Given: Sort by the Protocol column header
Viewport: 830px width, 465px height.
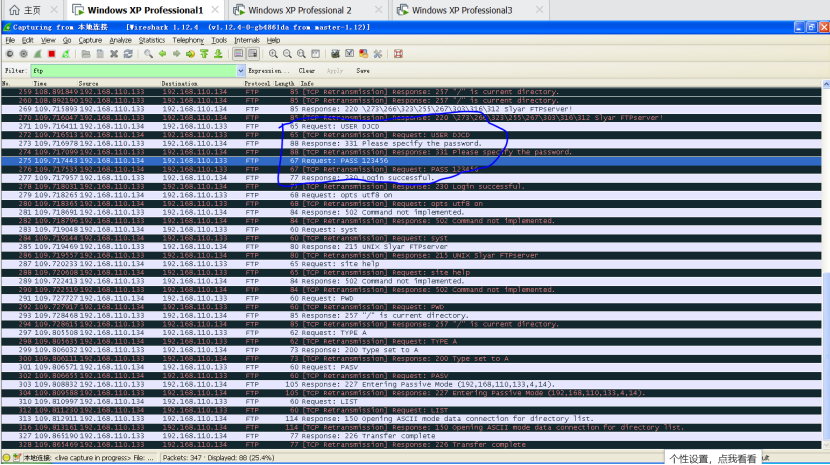Looking at the screenshot, I should 257,84.
